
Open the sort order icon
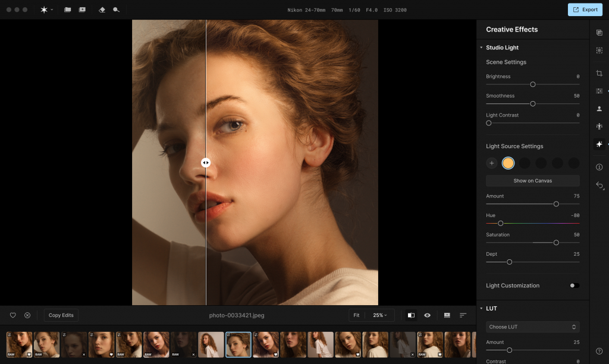(x=463, y=315)
